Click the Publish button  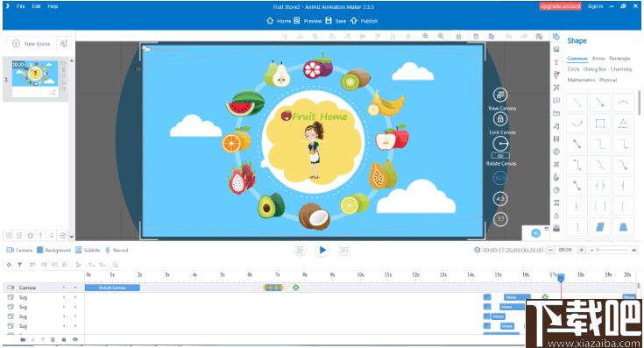pyautogui.click(x=364, y=21)
